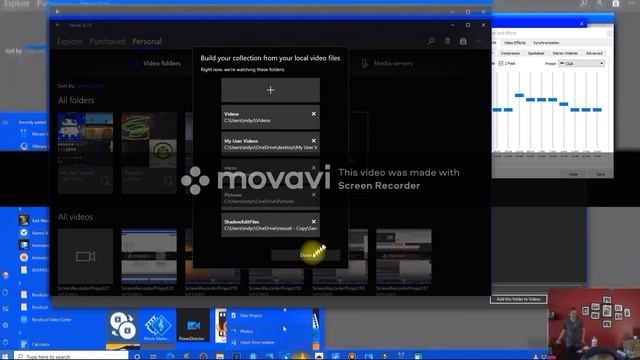Click the last equalizer band slider handle
Viewport: 640px width, 360px height.
[597, 110]
